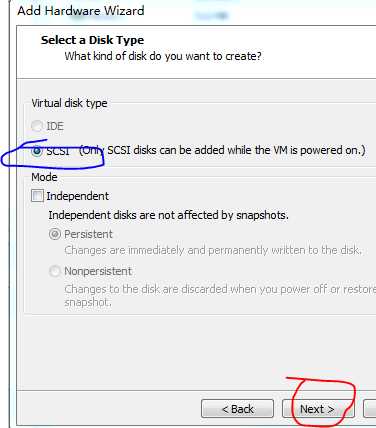Click the Virtual disk type group label
Image resolution: width=376 pixels, height=428 pixels.
(x=69, y=103)
